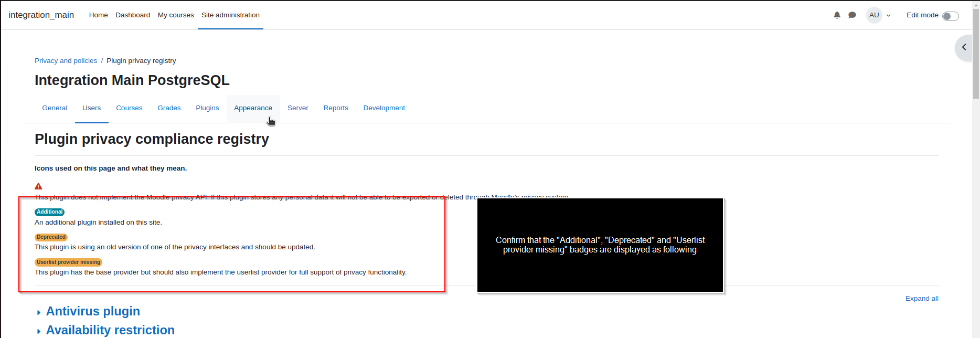Click the red warning triangle icon

[38, 186]
